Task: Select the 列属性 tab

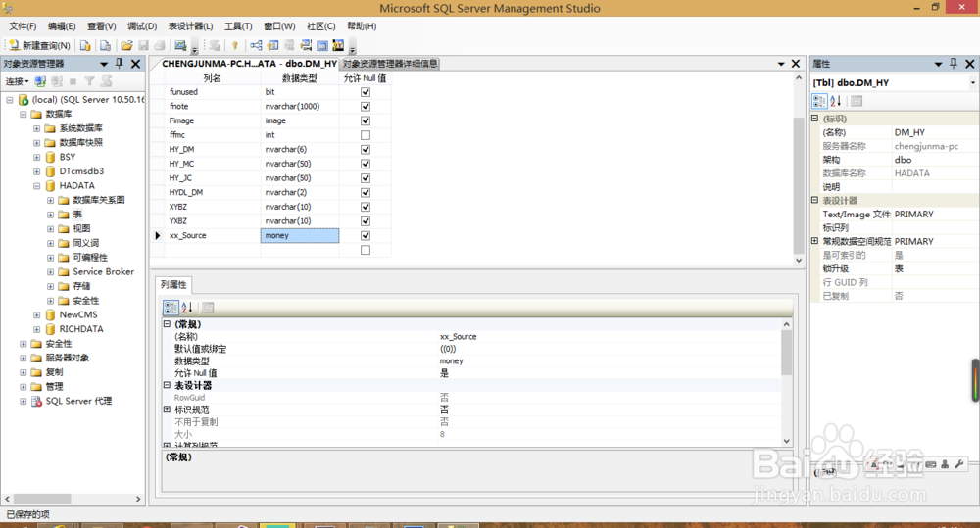Action: click(173, 285)
